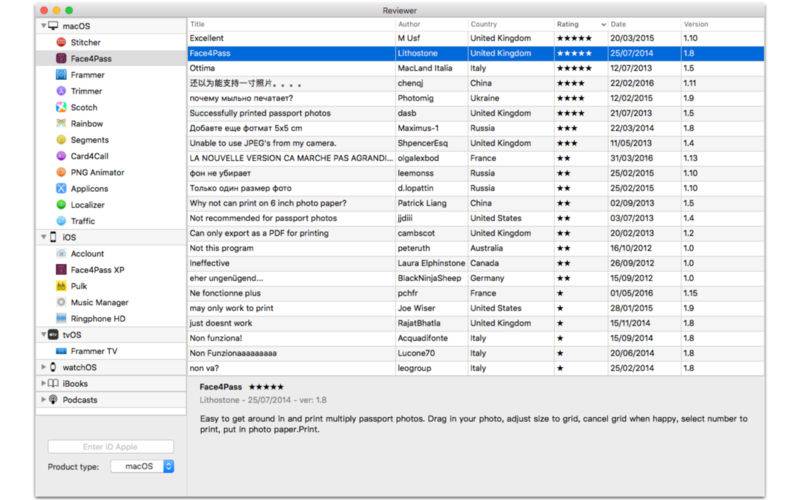Select the Stitcher app icon in sidebar
Viewport: 800px width, 500px height.
pos(61,42)
